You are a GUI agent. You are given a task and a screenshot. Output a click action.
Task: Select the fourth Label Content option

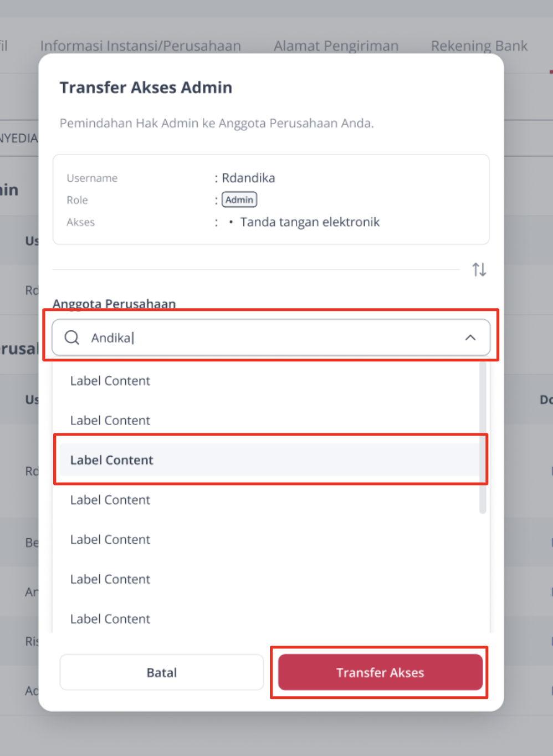(x=110, y=500)
